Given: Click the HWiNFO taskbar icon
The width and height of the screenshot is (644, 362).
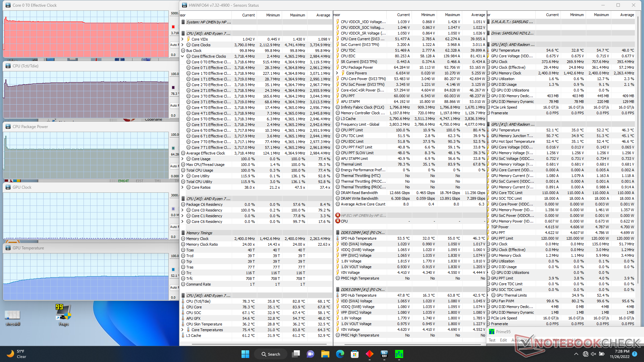Looking at the screenshot, I should (384, 354).
